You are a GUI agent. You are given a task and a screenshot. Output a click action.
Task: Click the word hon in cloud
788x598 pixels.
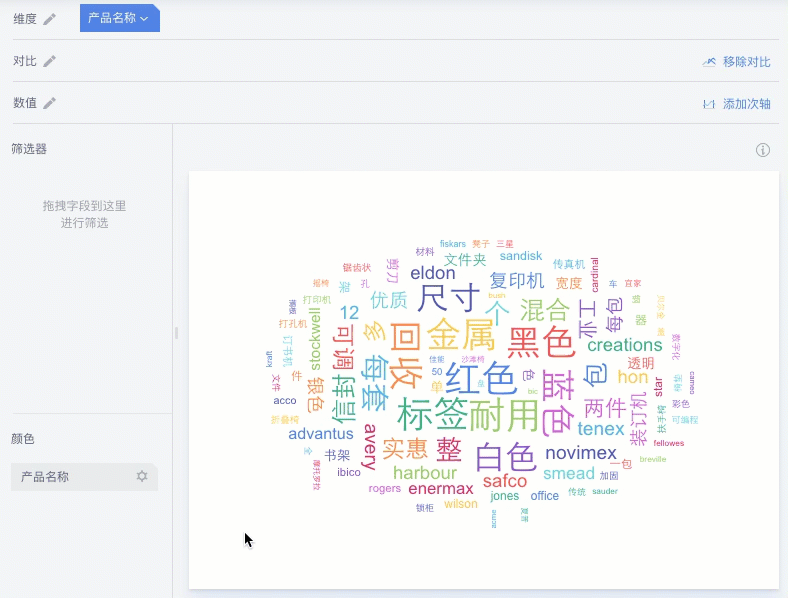click(x=633, y=376)
